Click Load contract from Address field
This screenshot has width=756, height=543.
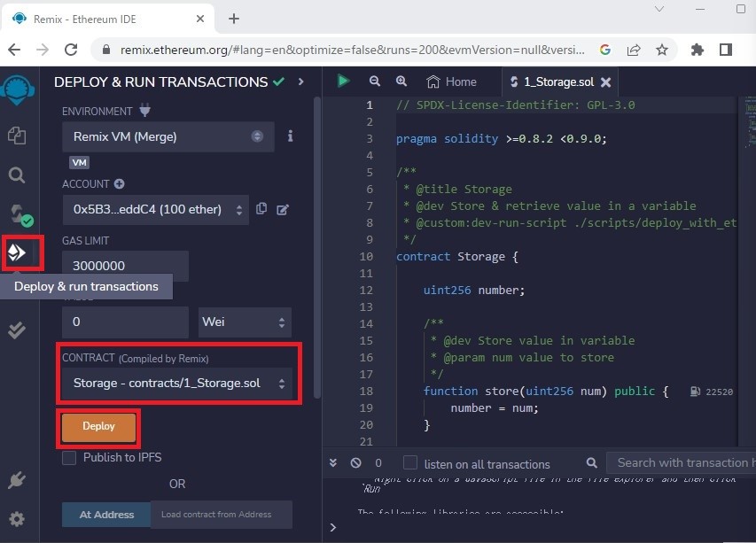click(222, 515)
